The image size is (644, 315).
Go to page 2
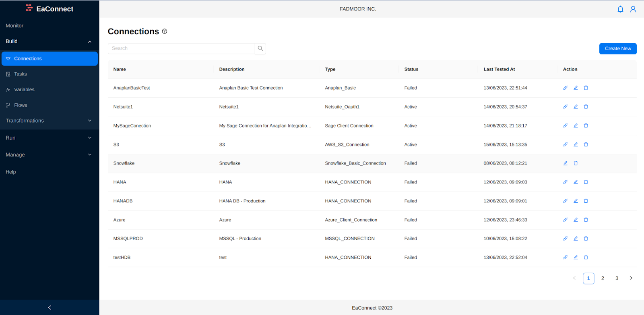[x=603, y=278]
